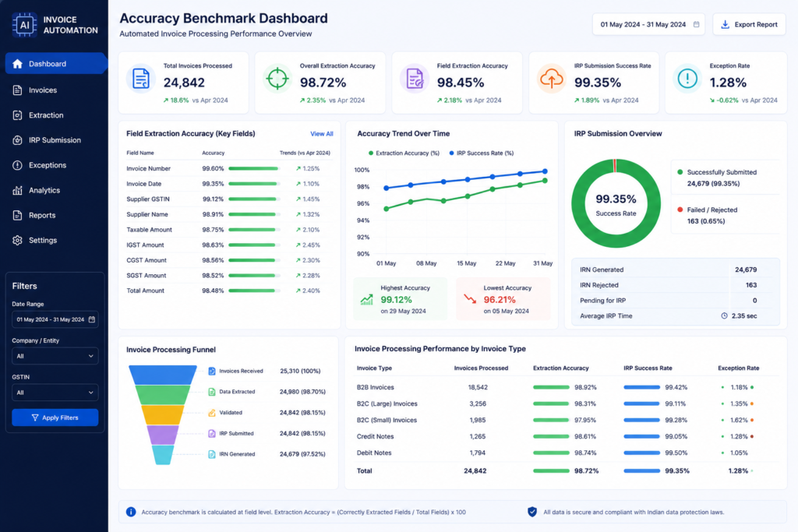This screenshot has width=798, height=532.
Task: Click the IRN Rejected value 163
Action: click(751, 285)
